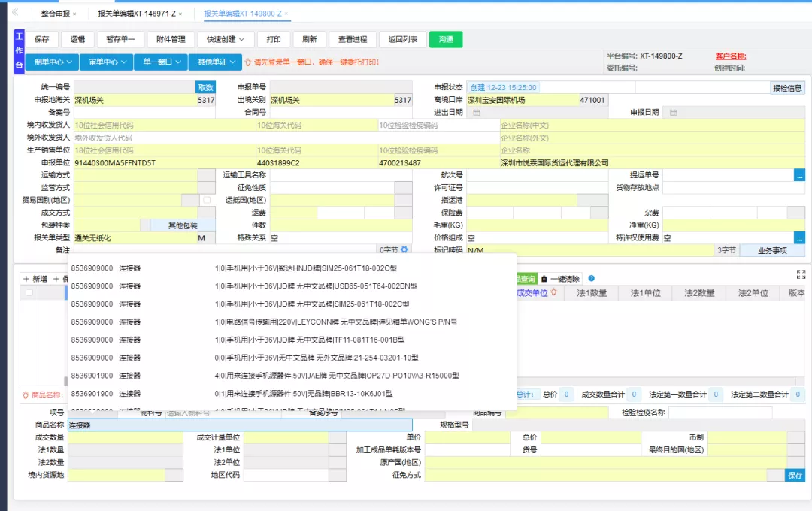Click the ellipsis button beside 提运单号

click(x=799, y=175)
